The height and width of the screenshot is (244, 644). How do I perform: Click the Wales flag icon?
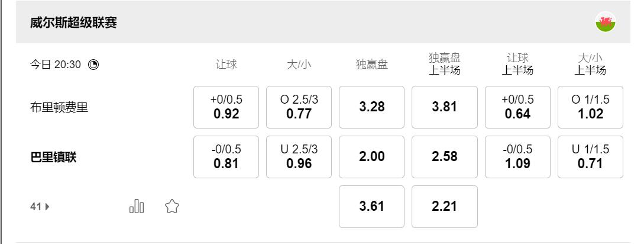[x=606, y=23]
